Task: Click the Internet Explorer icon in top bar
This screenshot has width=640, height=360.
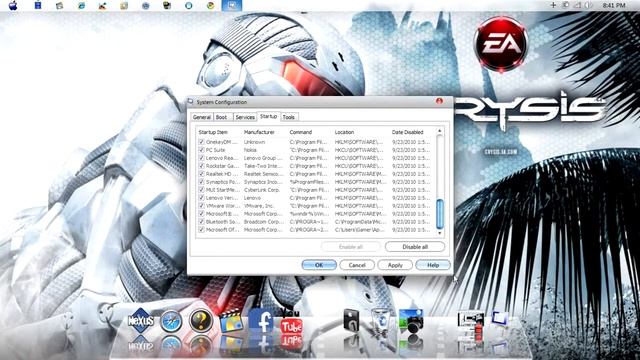Action: (82, 5)
